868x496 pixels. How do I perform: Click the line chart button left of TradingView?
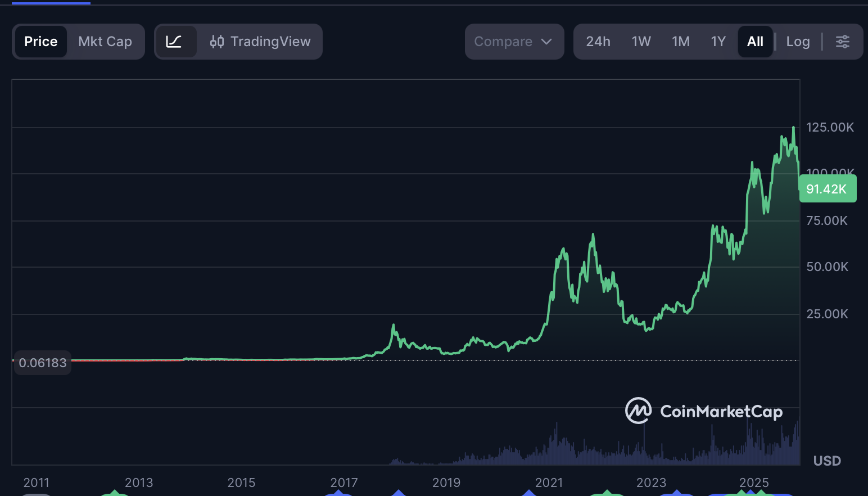[x=176, y=41]
